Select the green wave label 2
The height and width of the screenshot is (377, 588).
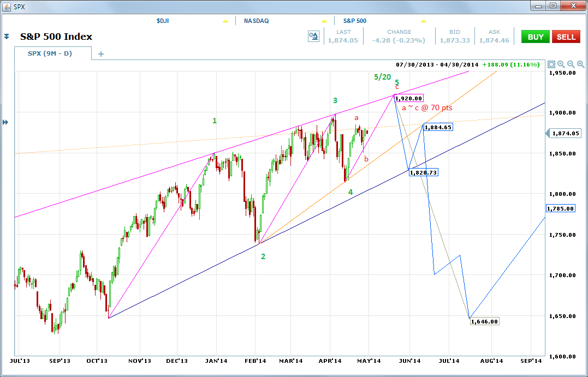click(263, 256)
